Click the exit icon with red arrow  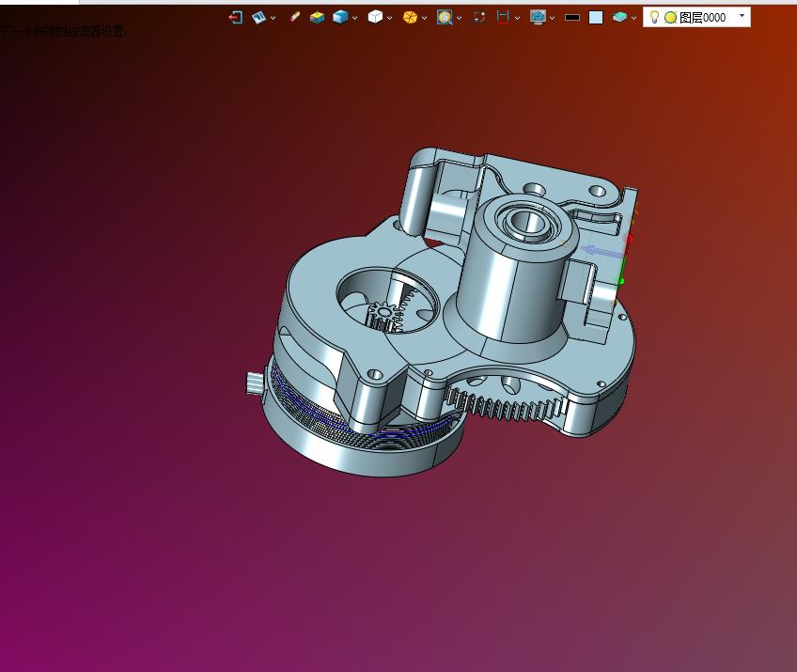tap(236, 18)
